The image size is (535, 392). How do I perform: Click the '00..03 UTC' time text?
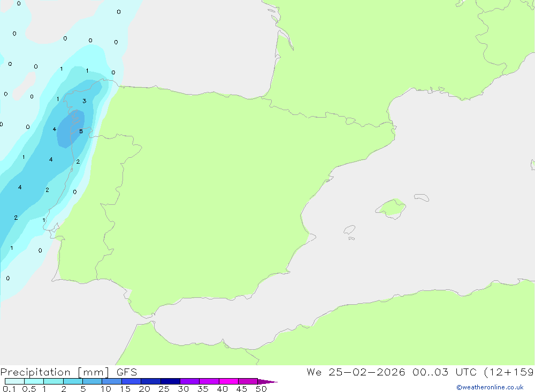pos(444,372)
